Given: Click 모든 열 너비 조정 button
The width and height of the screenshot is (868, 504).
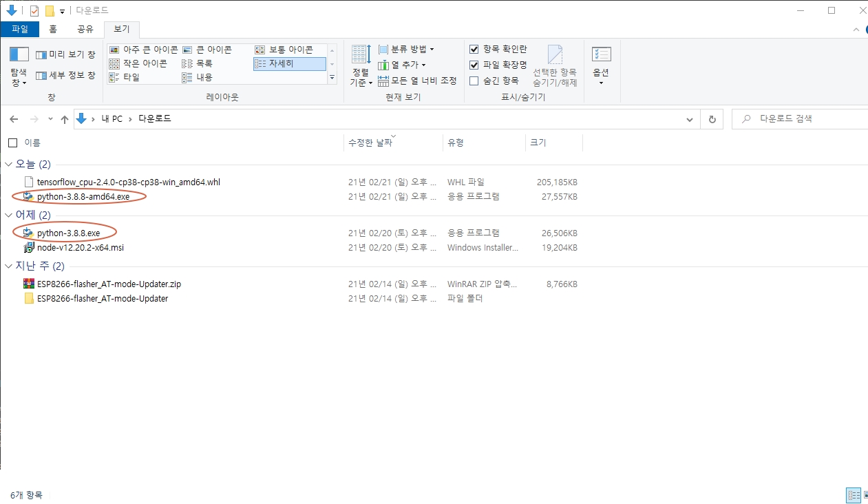Looking at the screenshot, I should coord(417,81).
